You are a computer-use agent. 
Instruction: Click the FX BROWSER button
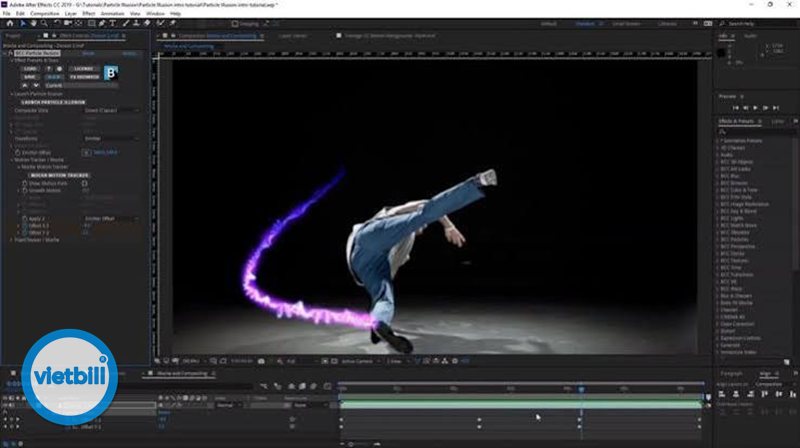pyautogui.click(x=85, y=77)
